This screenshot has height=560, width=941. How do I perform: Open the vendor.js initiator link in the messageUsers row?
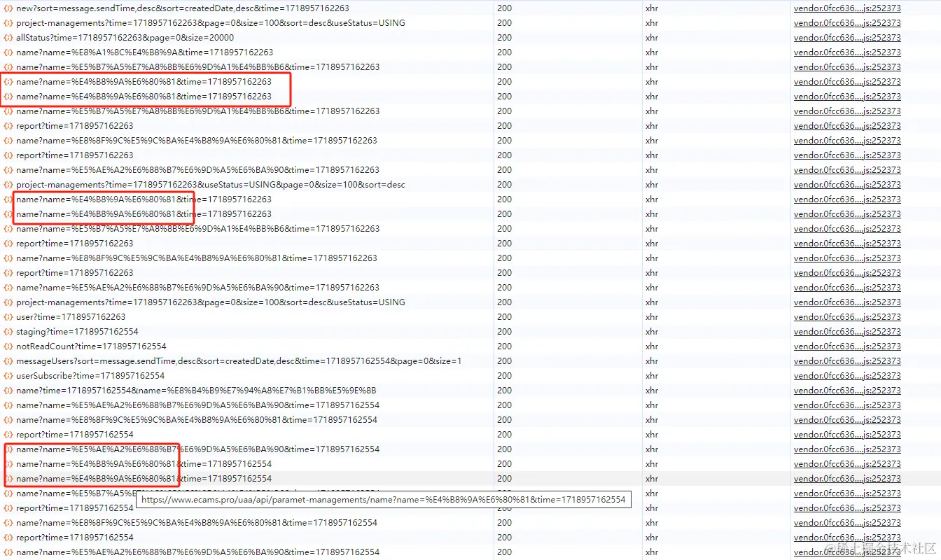coord(847,361)
